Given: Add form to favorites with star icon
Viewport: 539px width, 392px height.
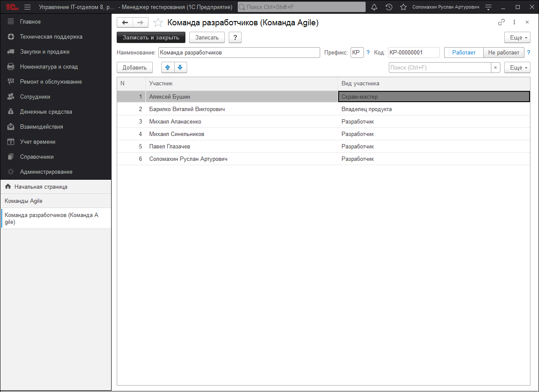Looking at the screenshot, I should click(x=158, y=23).
